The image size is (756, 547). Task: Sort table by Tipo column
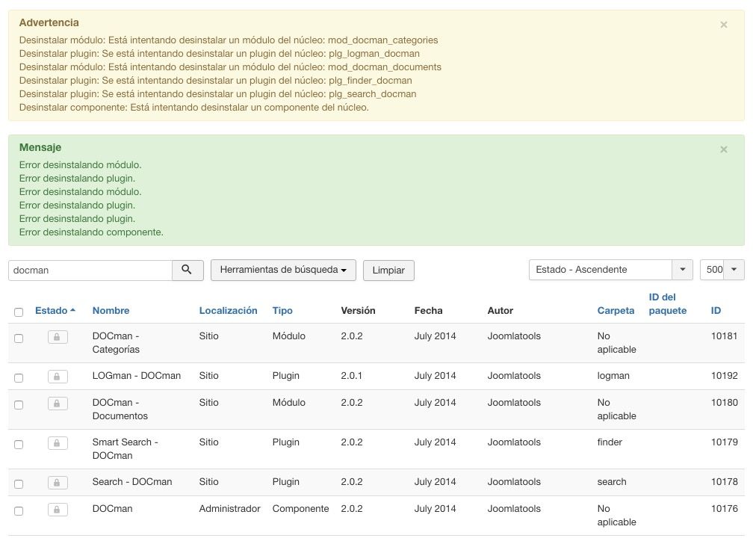point(282,311)
